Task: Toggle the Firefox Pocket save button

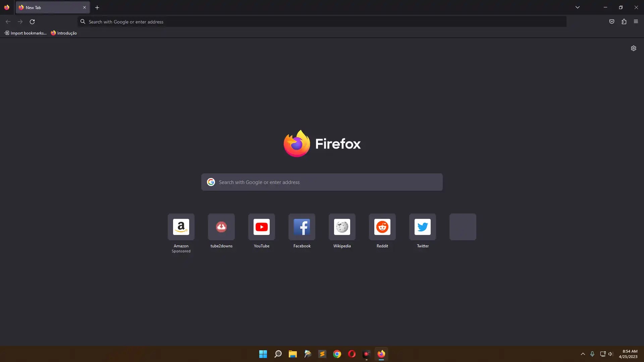Action: tap(612, 21)
